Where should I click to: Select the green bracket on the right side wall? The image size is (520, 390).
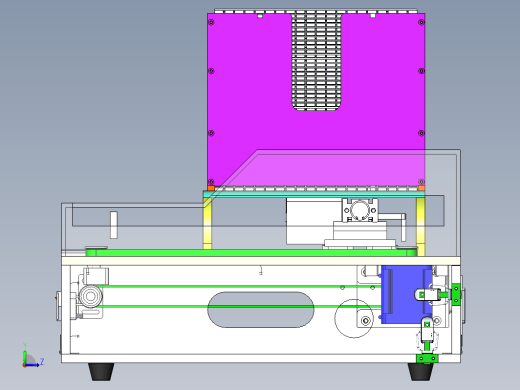[456, 294]
